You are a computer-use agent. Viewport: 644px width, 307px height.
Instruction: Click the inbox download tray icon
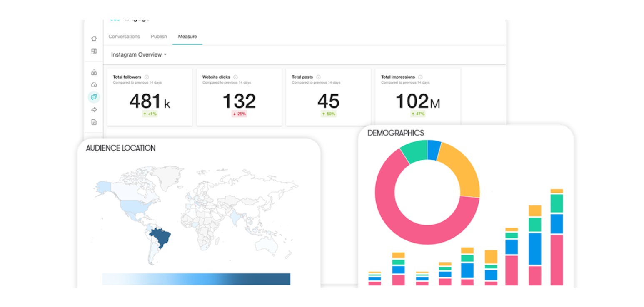[94, 72]
